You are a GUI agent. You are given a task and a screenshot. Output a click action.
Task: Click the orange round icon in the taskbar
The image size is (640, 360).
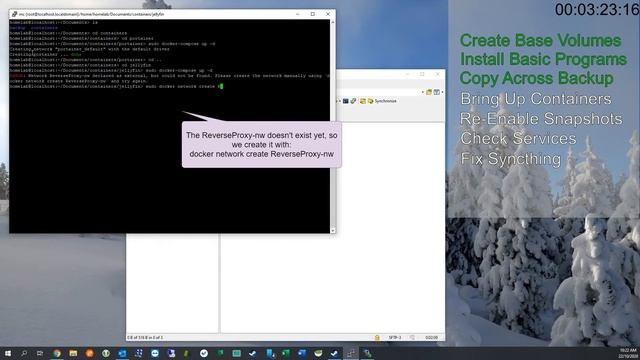click(x=89, y=353)
